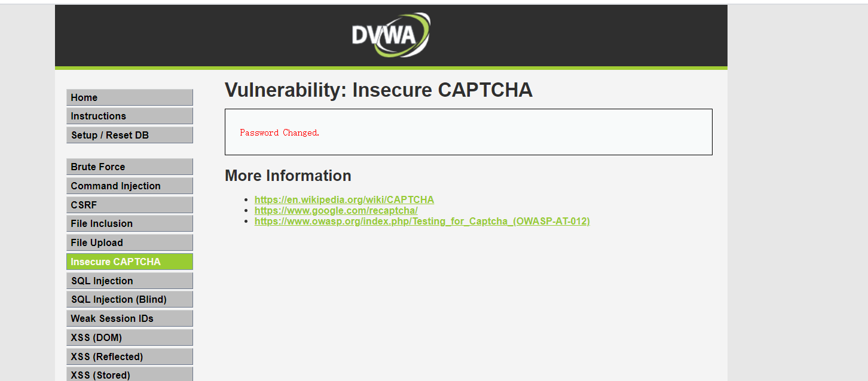Open the OWASP Testing for Captcha link
This screenshot has height=381, width=868.
tap(422, 221)
